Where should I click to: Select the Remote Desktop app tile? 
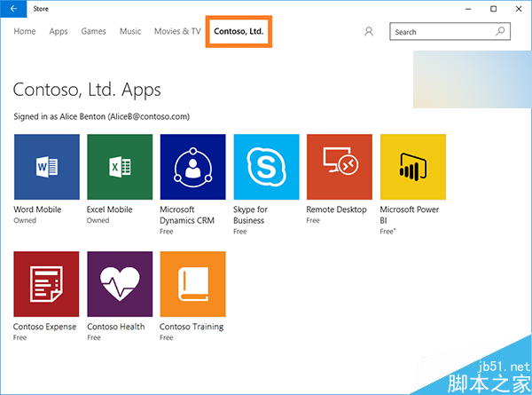click(339, 167)
